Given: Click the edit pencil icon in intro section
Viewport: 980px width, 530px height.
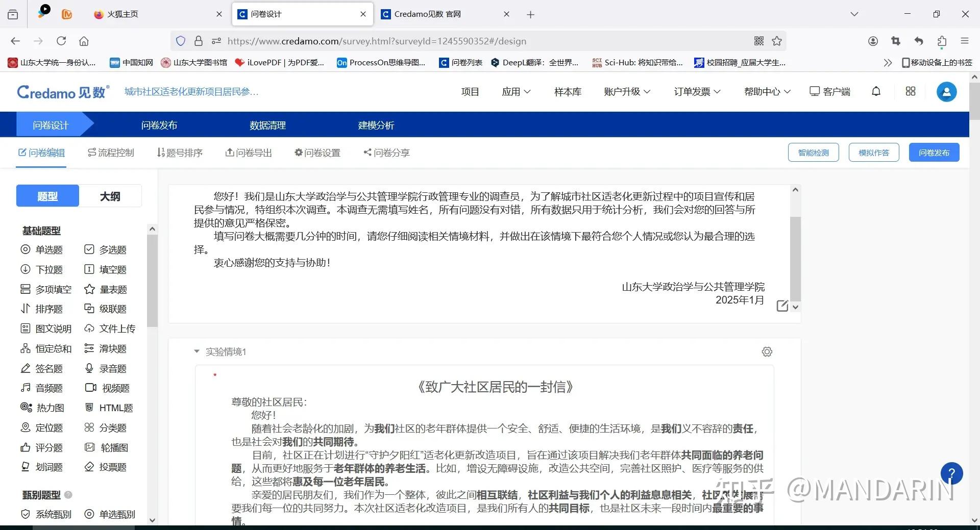Looking at the screenshot, I should 782,306.
